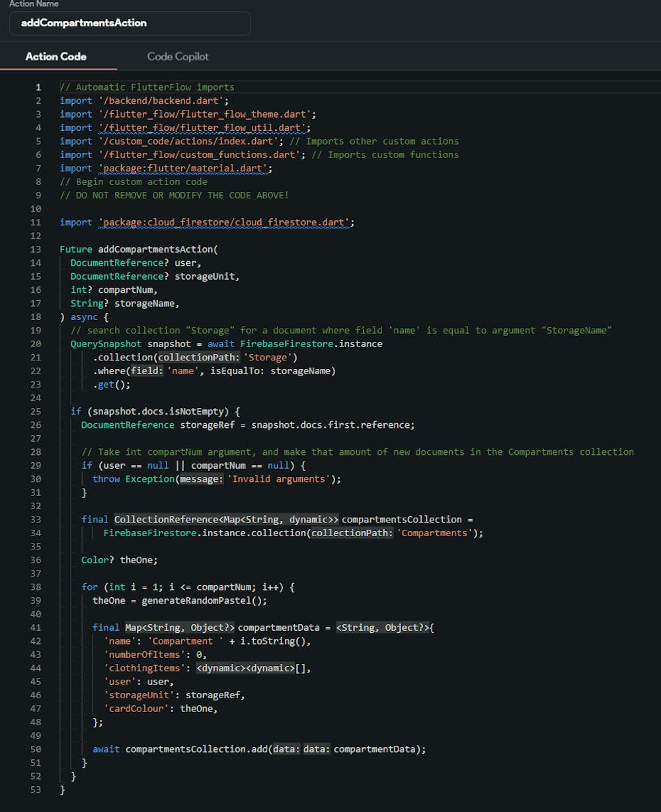Click the "int? compartNum" parameter
661x812 pixels.
(x=114, y=290)
